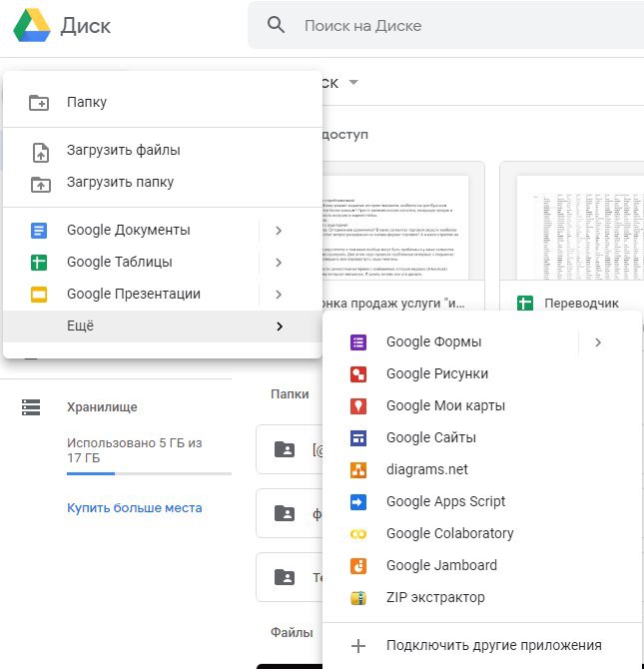Select Google Таблицы menu item
The height and width of the screenshot is (669, 644).
(x=163, y=263)
